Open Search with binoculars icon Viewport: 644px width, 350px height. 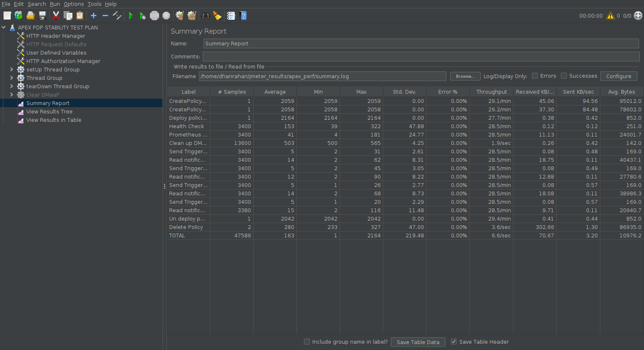point(206,16)
